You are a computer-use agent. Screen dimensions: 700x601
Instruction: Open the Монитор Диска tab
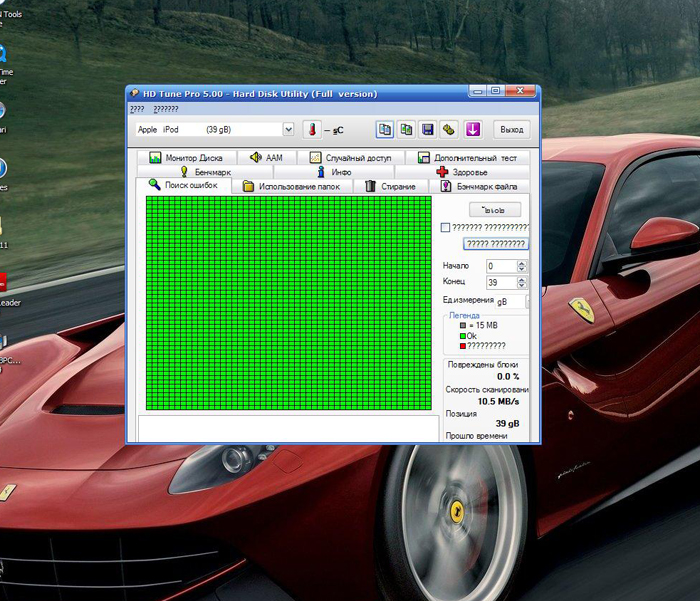[186, 158]
